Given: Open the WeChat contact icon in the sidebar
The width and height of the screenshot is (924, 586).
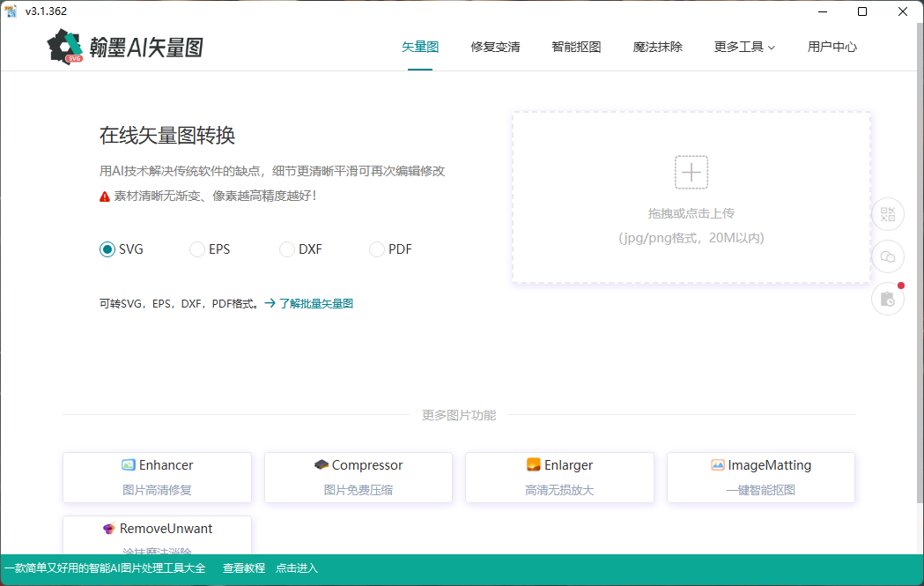Looking at the screenshot, I should pyautogui.click(x=887, y=256).
